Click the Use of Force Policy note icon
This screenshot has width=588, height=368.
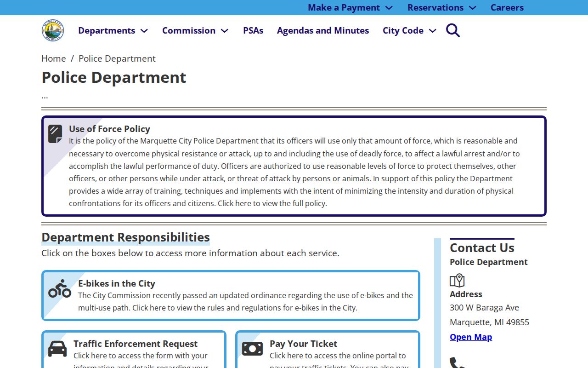coord(55,134)
